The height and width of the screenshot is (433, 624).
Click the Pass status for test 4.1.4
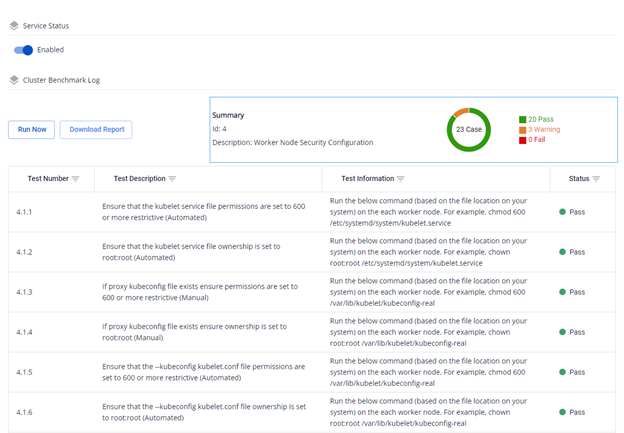(x=577, y=332)
